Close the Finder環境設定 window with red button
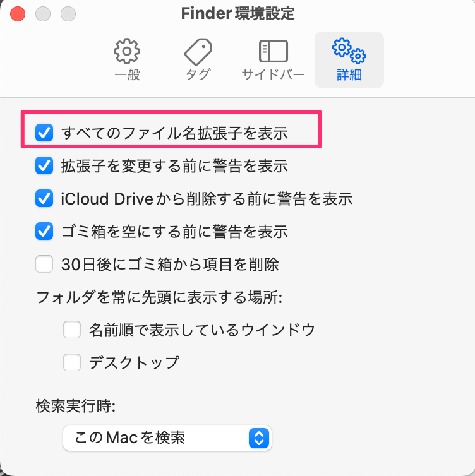 click(18, 14)
